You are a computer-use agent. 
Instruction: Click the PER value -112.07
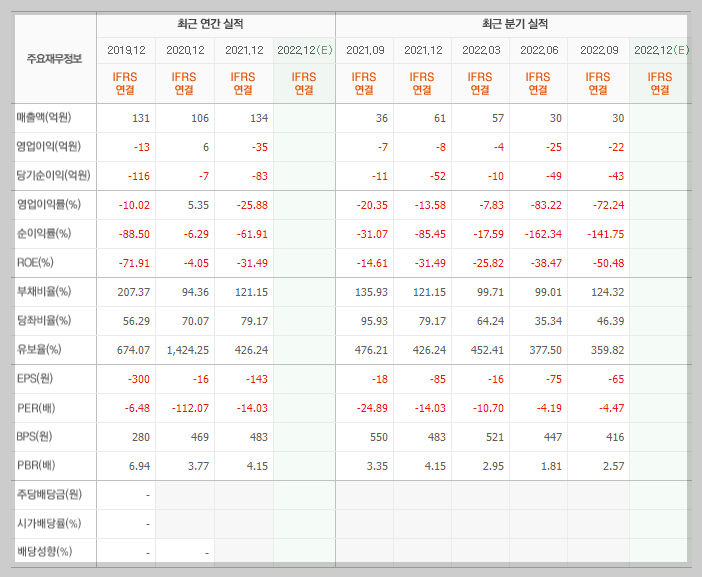(x=191, y=408)
